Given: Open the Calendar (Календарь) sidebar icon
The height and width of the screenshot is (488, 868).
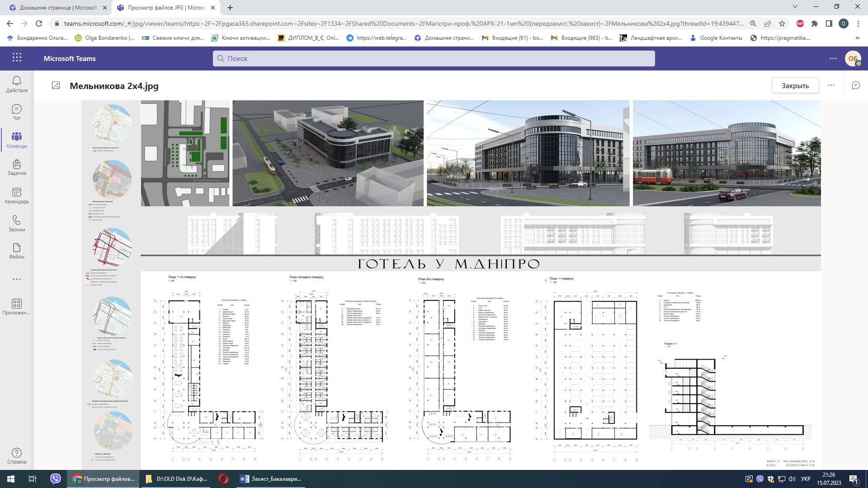Looking at the screenshot, I should coord(17,196).
